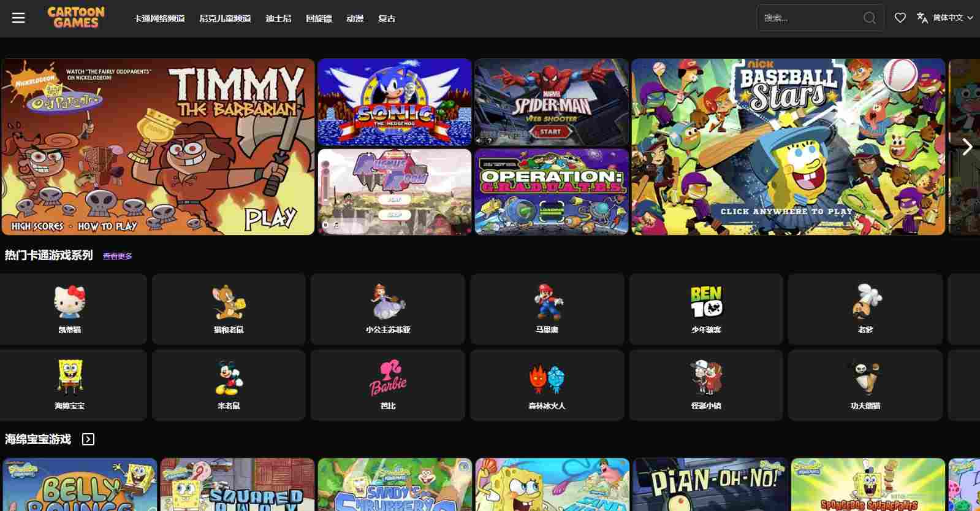This screenshot has width=980, height=511.
Task: Click the 功夫熊猫 label text
Action: pos(865,405)
